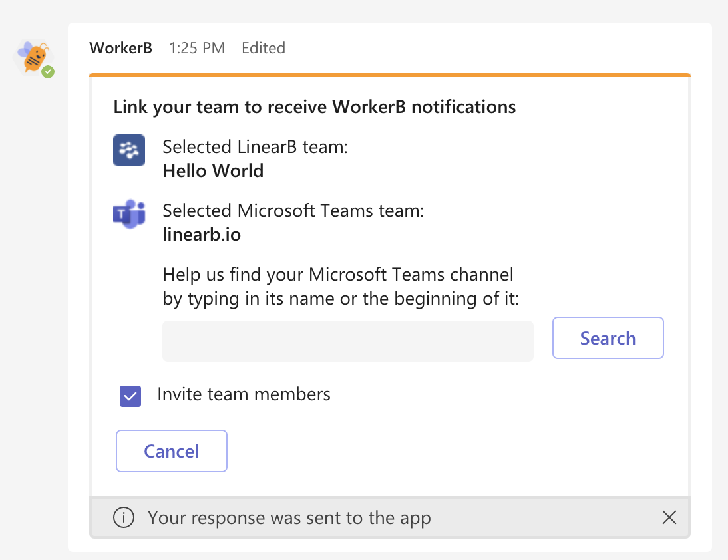
Task: Click the WorkerB bee avatar
Action: [34, 58]
